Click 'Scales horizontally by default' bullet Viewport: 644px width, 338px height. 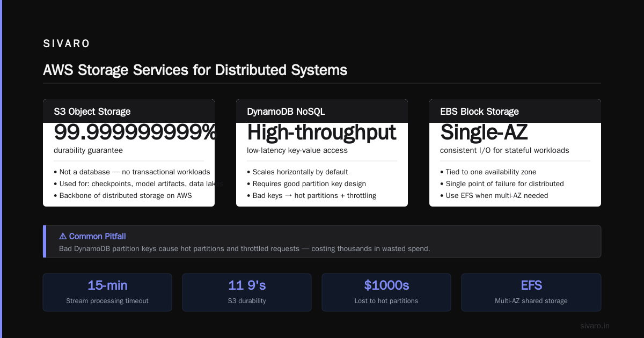click(x=297, y=172)
